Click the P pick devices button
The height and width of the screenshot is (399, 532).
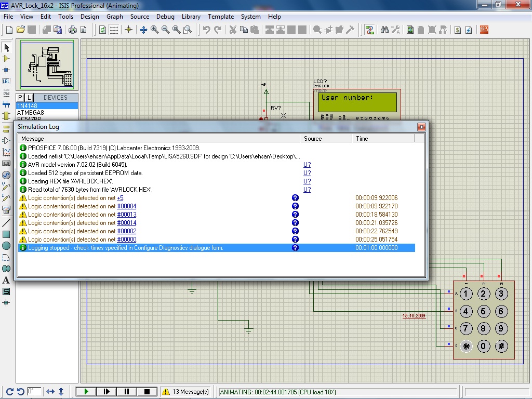click(20, 98)
